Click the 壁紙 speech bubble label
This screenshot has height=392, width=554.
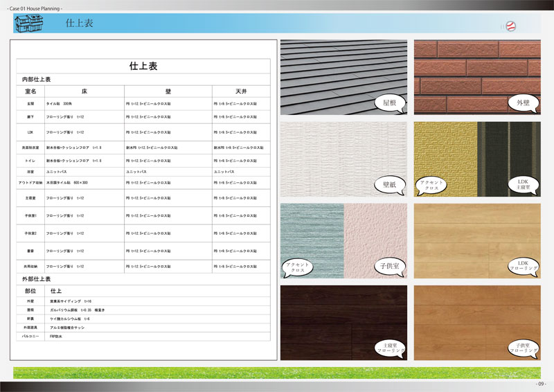pos(388,185)
